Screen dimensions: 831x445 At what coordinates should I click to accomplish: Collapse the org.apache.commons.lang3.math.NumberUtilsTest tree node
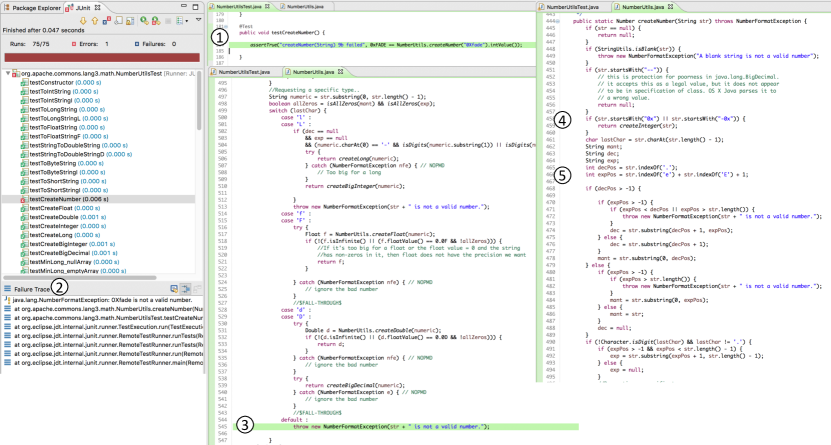pos(5,73)
